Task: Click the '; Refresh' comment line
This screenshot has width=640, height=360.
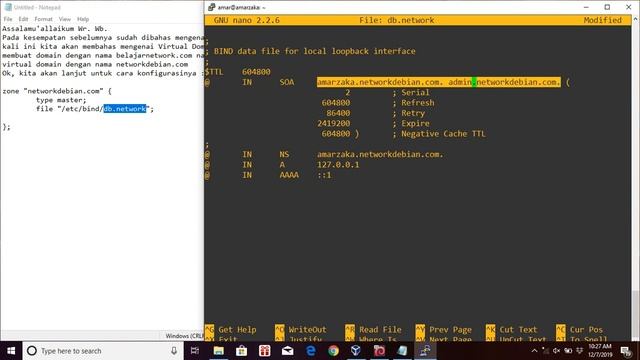Action: [413, 103]
